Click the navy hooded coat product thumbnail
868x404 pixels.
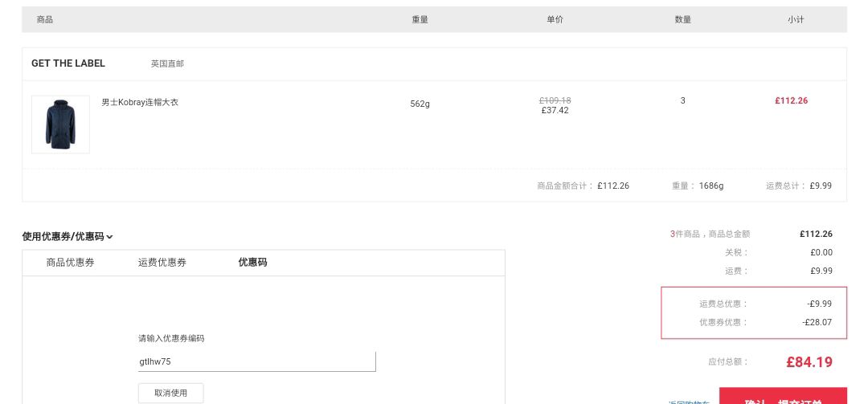(x=60, y=124)
